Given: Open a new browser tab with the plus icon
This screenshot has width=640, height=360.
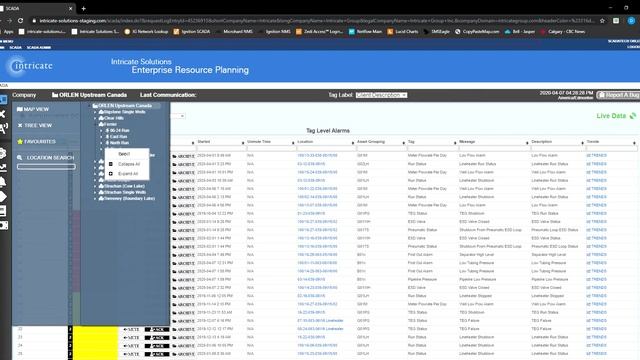Looking at the screenshot, I should click(84, 8).
